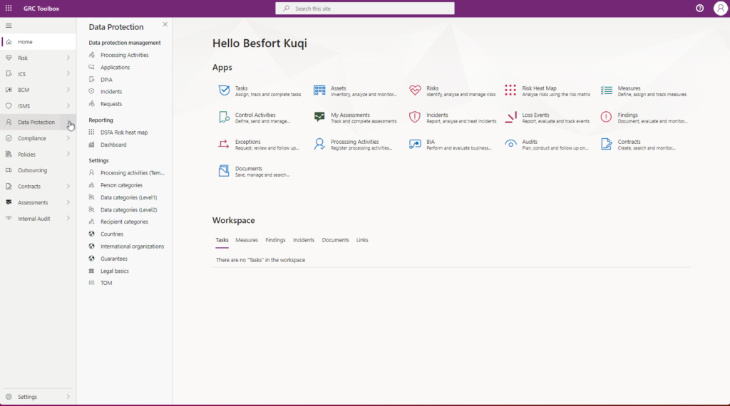Open Incidents in the Data Protection flyout
Viewport: 730px width, 406px height.
(x=111, y=92)
